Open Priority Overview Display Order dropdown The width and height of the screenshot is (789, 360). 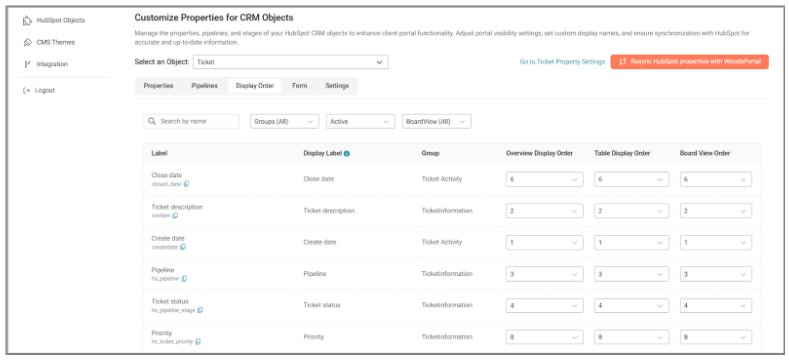(544, 337)
